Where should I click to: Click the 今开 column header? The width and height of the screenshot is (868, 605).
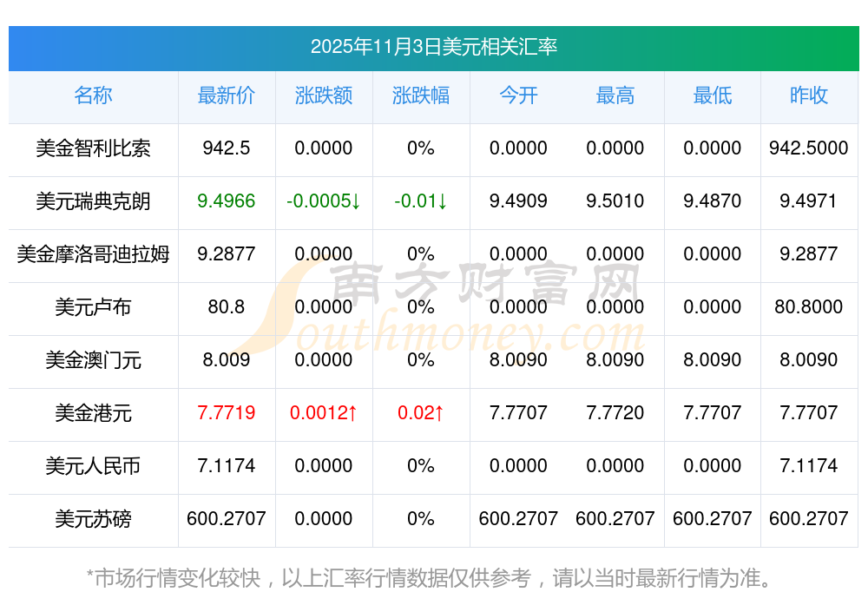pyautogui.click(x=518, y=96)
